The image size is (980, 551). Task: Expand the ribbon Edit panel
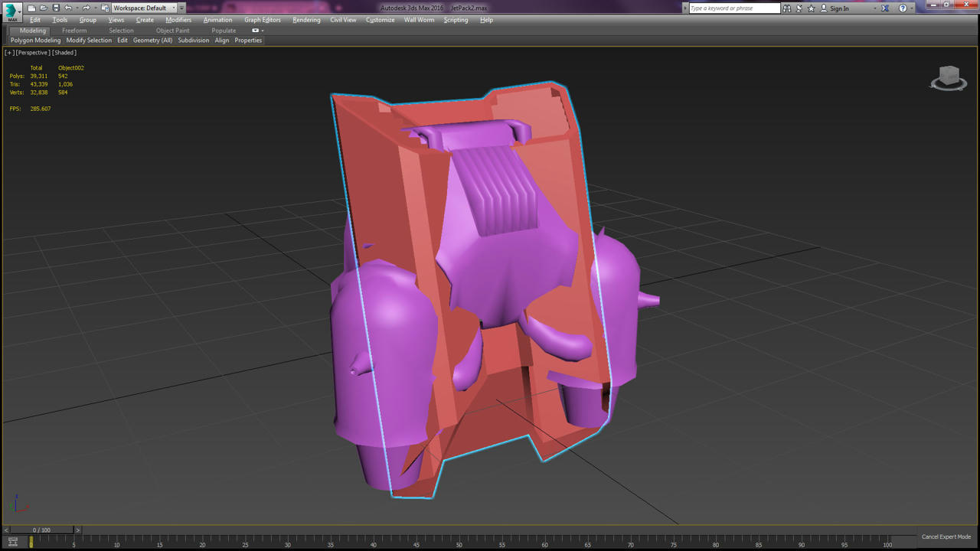point(122,41)
